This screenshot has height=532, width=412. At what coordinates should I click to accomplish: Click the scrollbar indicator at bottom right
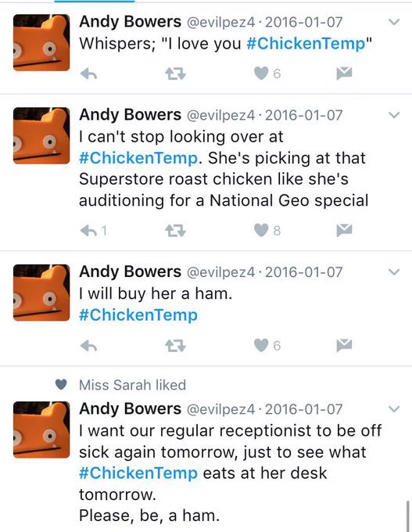coord(408,516)
